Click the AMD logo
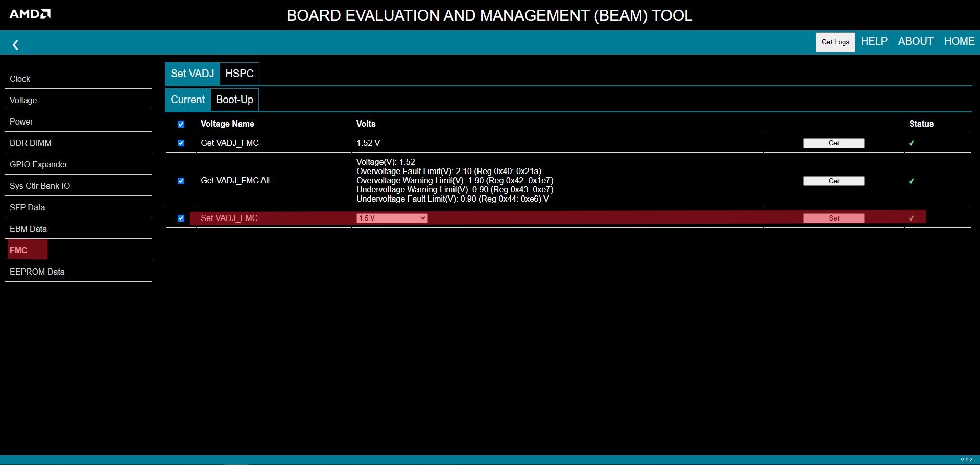This screenshot has height=465, width=980. coord(30,14)
